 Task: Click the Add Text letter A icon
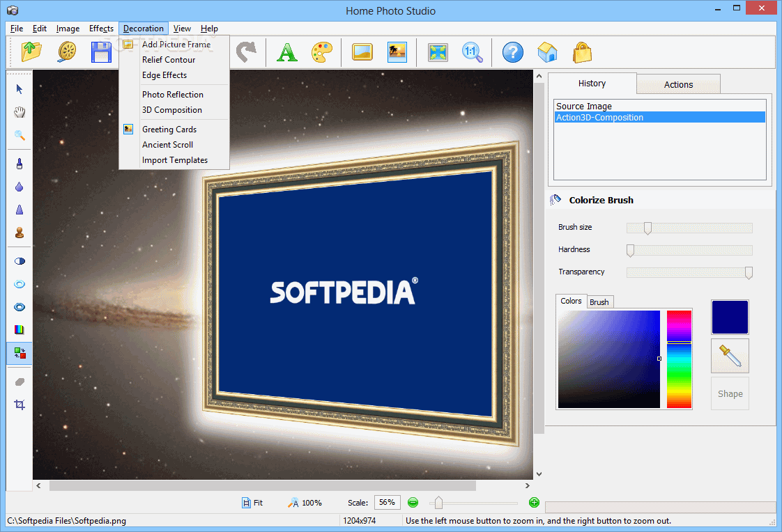pos(286,52)
